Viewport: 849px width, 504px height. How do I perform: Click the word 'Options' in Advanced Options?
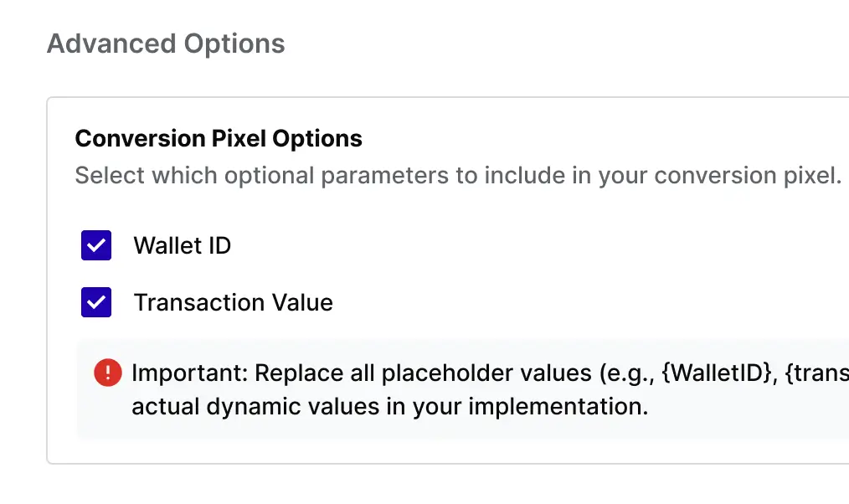(x=235, y=44)
